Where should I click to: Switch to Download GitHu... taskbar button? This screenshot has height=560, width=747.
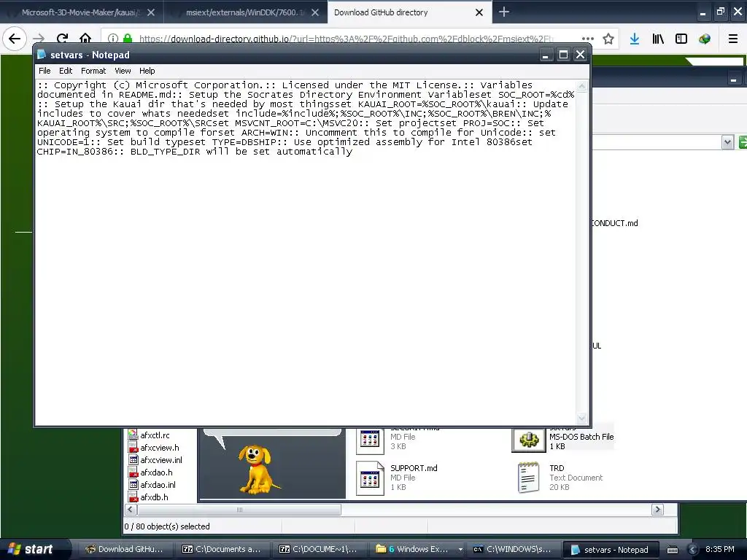(x=123, y=549)
